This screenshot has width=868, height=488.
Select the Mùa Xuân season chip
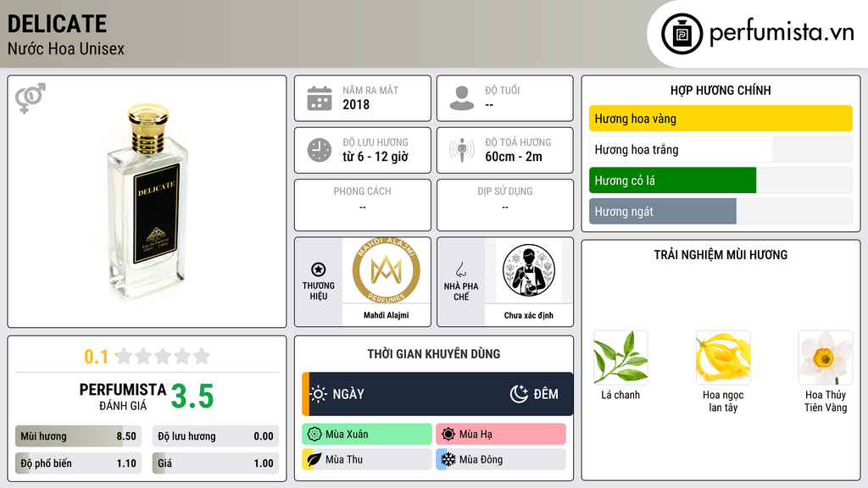pos(367,435)
